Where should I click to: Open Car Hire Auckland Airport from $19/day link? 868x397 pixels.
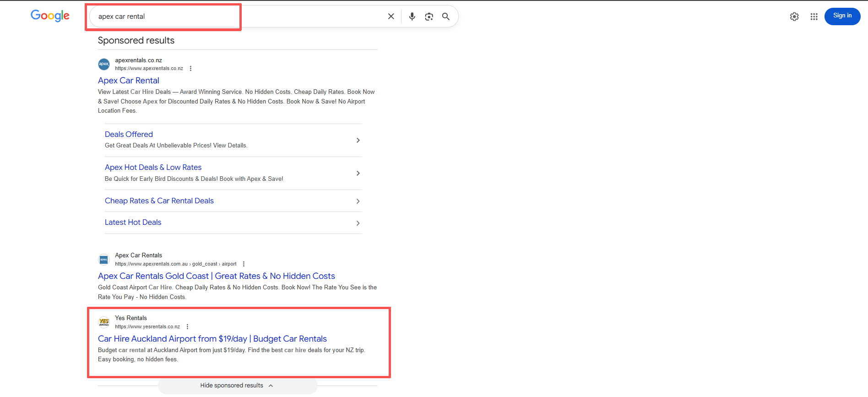(212, 339)
